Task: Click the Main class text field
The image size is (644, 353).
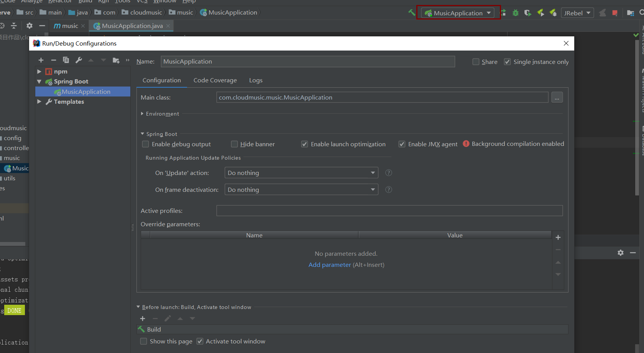Action: [382, 97]
